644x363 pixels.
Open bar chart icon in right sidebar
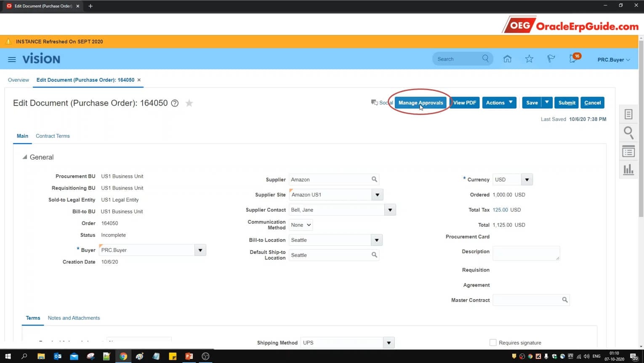[x=628, y=169]
